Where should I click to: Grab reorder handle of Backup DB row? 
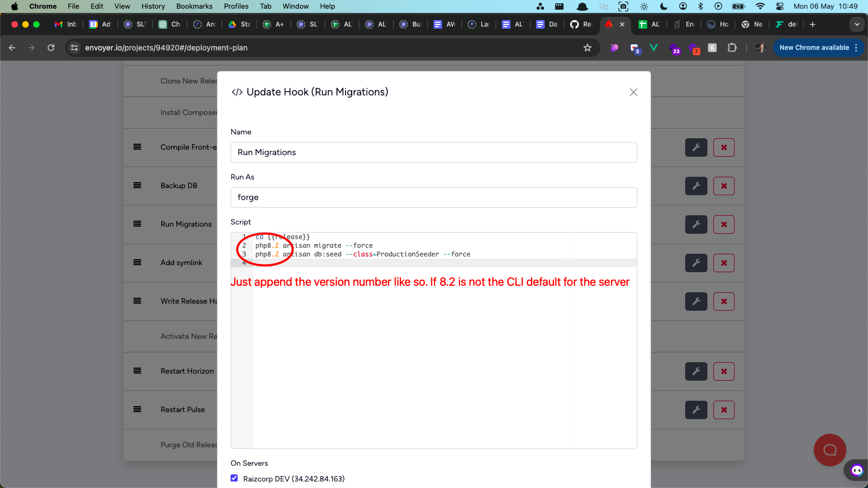pos(137,185)
